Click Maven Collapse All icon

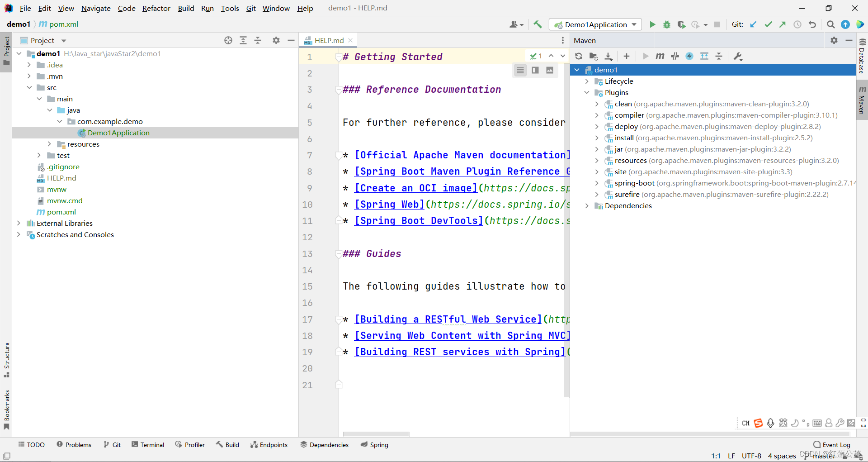click(719, 56)
